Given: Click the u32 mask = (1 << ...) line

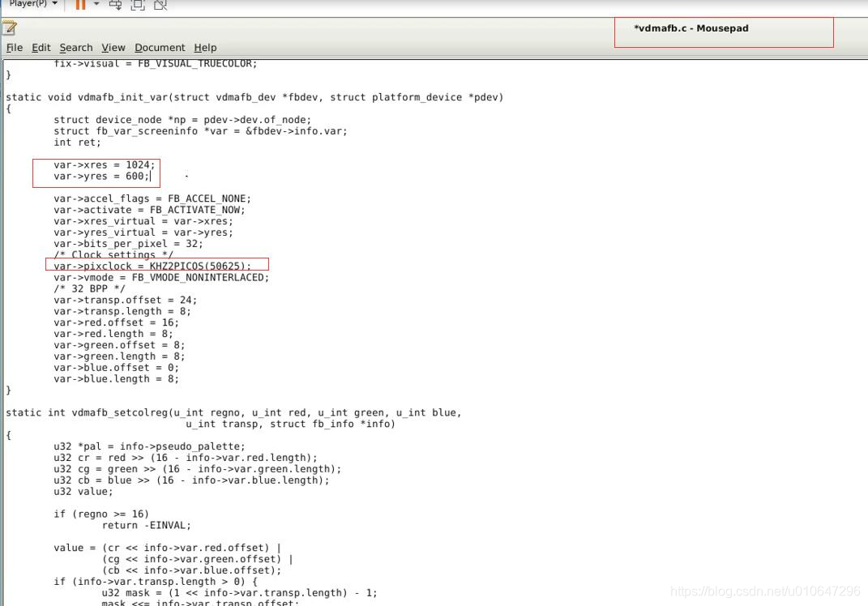Looking at the screenshot, I should click(239, 593).
